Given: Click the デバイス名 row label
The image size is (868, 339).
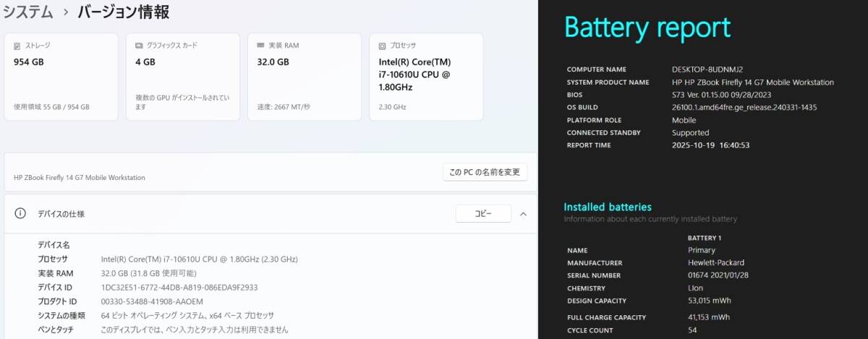Looking at the screenshot, I should 54,246.
